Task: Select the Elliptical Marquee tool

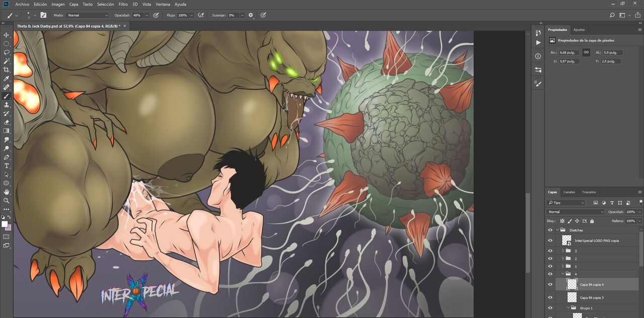Action: (7, 43)
